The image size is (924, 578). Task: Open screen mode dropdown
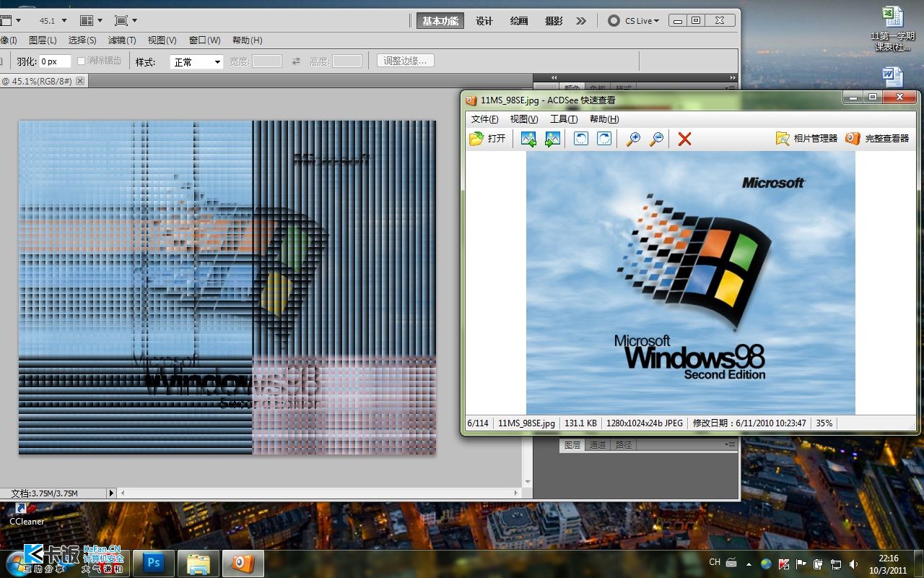click(126, 21)
